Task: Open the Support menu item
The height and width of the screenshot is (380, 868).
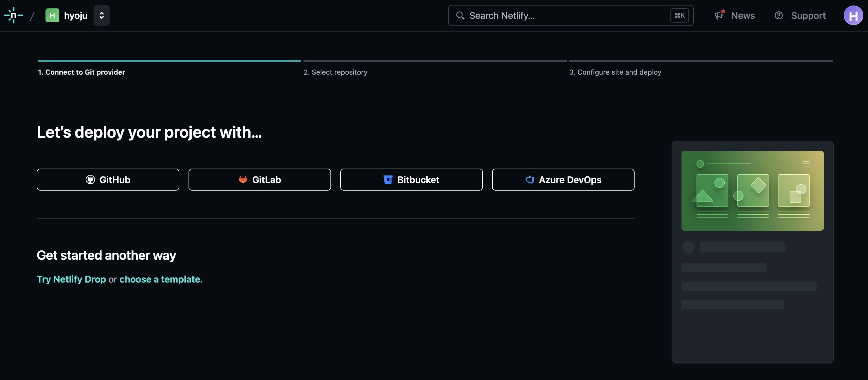Action: coord(808,16)
